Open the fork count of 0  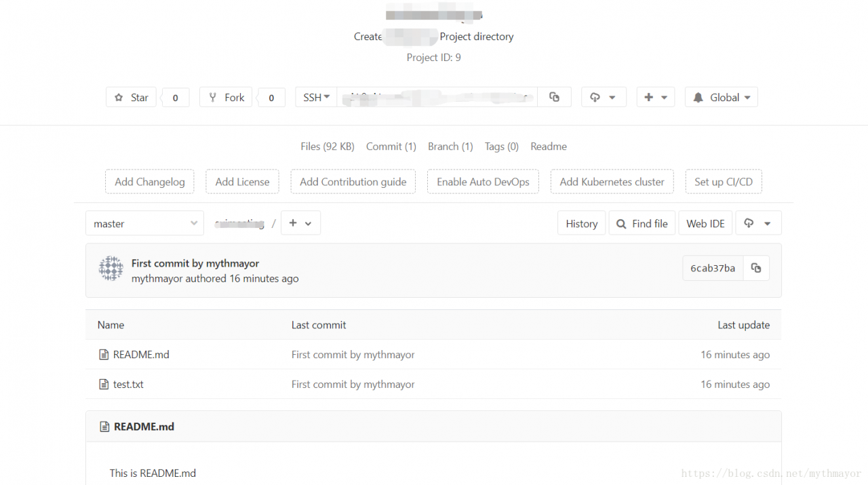click(271, 97)
